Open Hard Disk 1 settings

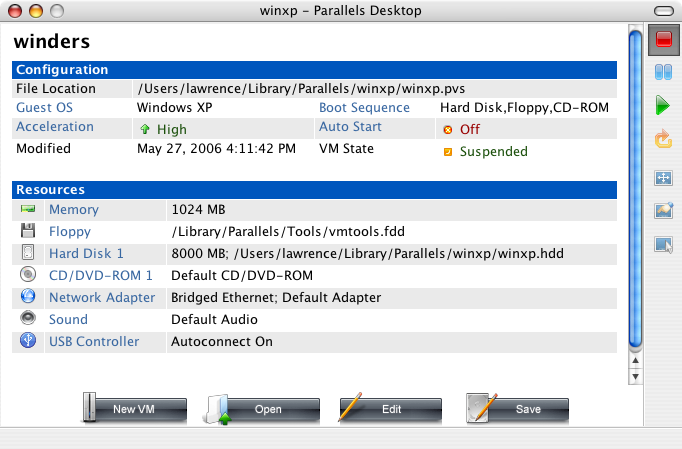[x=86, y=254]
